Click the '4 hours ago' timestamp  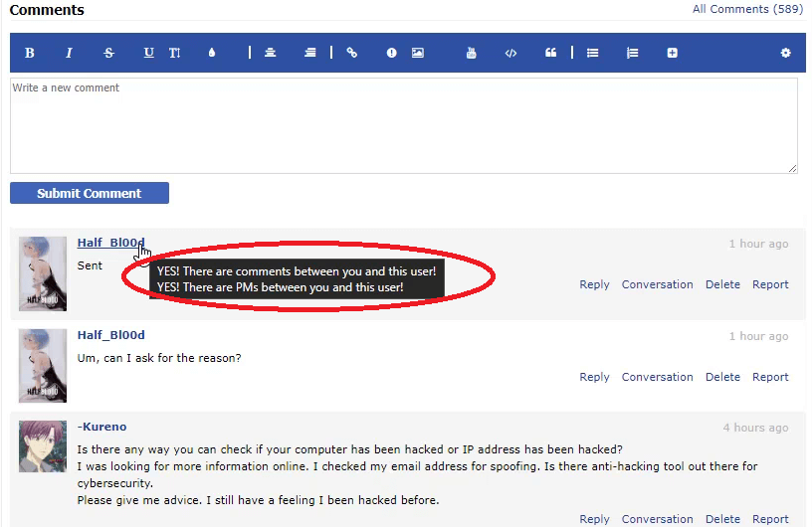point(755,428)
